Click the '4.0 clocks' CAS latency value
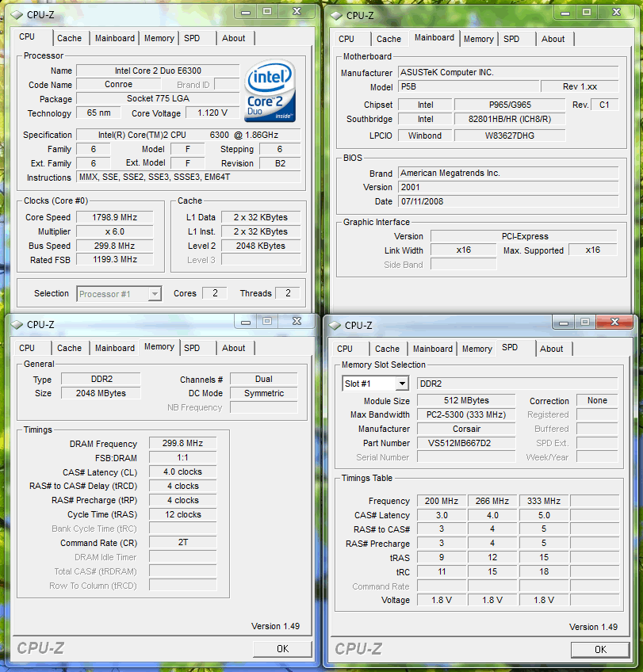643x672 pixels. (182, 472)
